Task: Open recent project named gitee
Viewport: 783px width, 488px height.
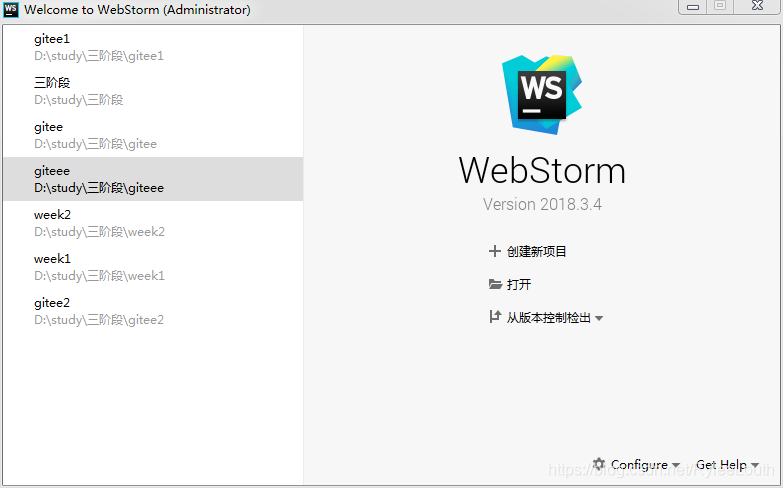Action: pos(153,135)
